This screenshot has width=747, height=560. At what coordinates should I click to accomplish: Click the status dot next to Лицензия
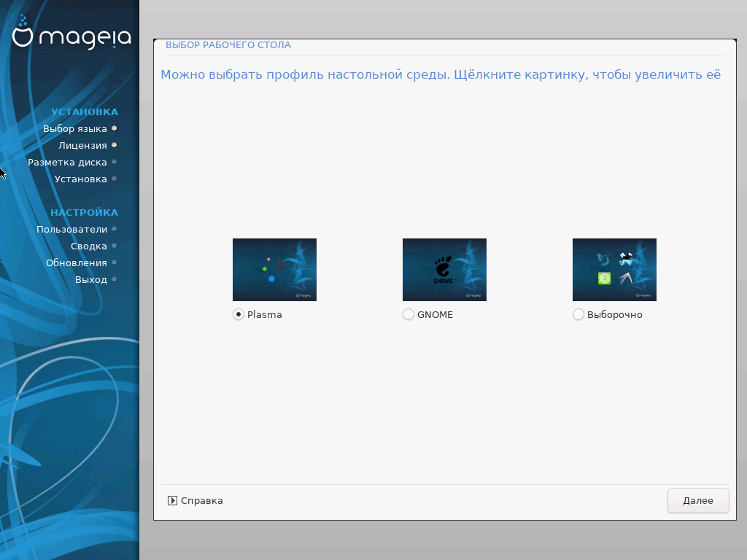coord(115,145)
